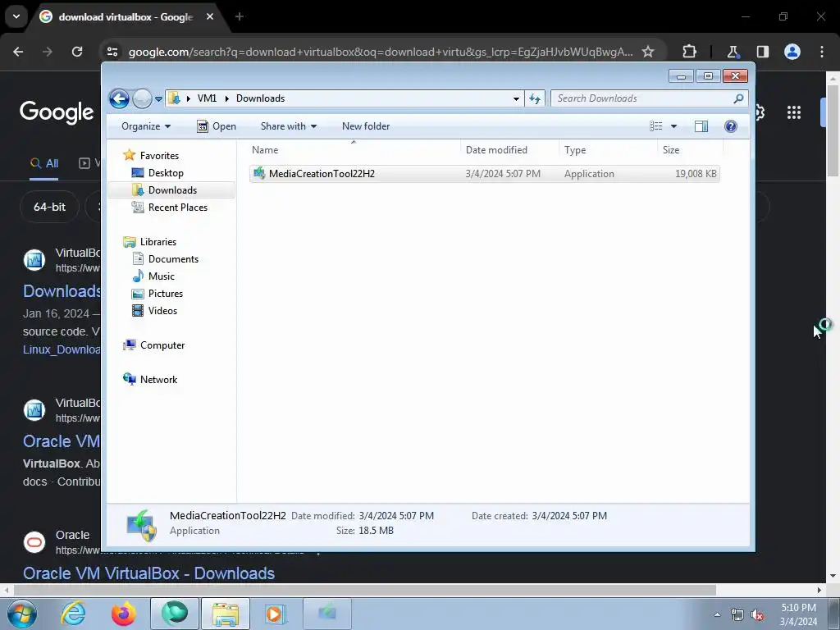
Task: Open Pictures library
Action: [166, 294]
